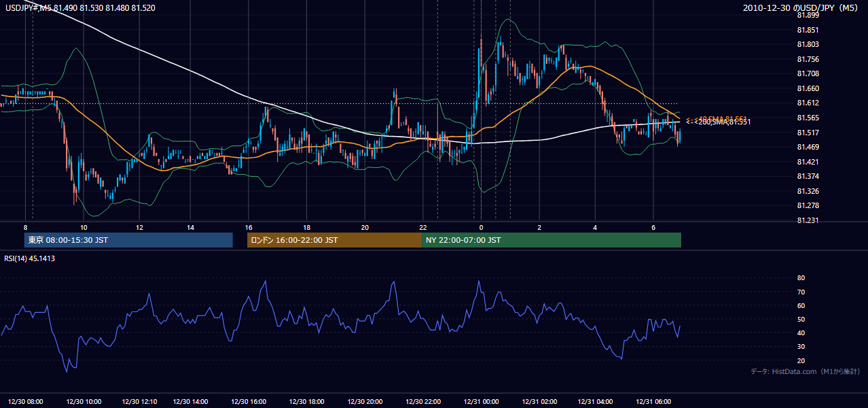The height and width of the screenshot is (408, 868).
Task: Click the 81.660 price axis label
Action: 808,88
